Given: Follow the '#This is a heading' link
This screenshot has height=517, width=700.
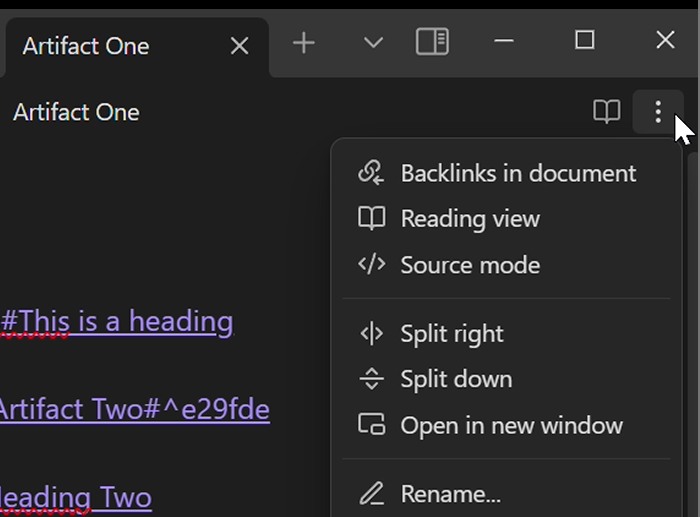Looking at the screenshot, I should coord(117,321).
